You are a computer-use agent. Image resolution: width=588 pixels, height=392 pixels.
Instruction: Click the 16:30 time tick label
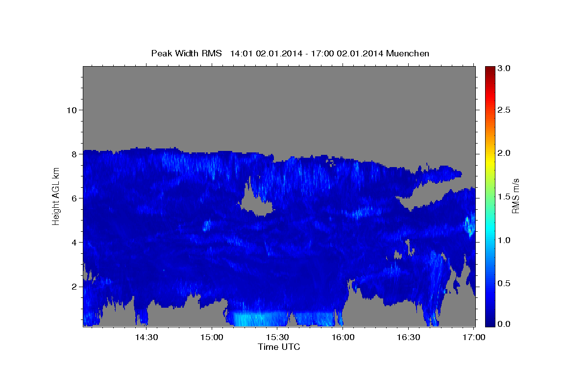(x=408, y=338)
